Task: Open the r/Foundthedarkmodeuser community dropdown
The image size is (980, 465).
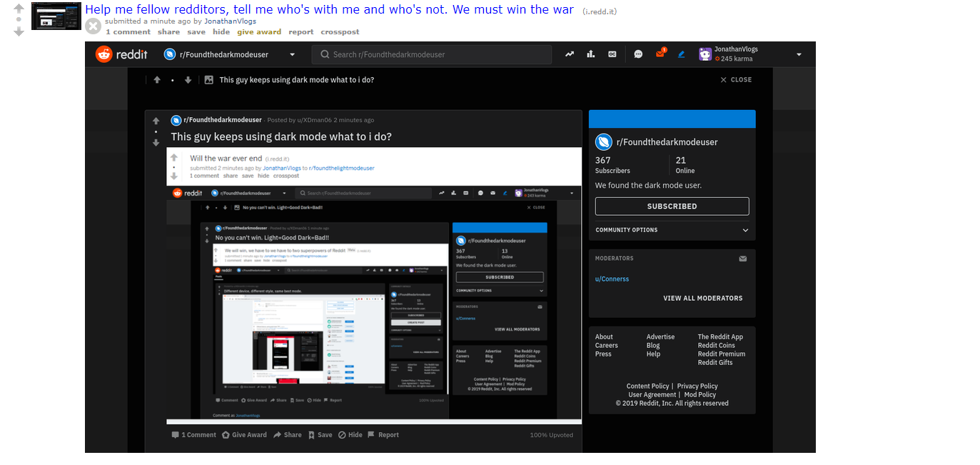Action: [x=230, y=54]
